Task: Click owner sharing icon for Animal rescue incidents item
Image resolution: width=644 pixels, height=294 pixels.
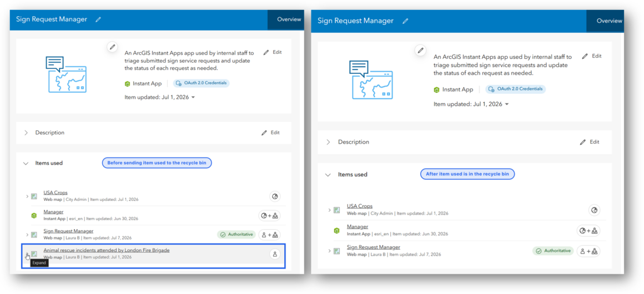Action: click(275, 254)
